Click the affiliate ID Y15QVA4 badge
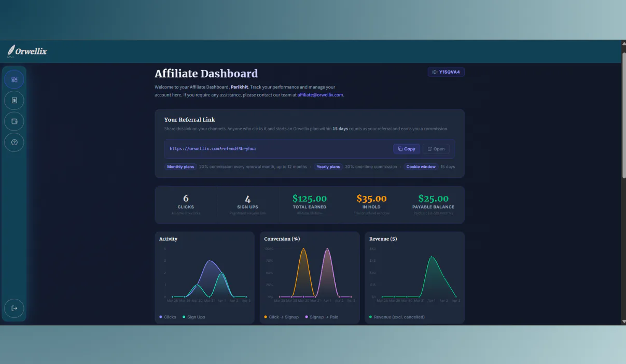 point(446,72)
